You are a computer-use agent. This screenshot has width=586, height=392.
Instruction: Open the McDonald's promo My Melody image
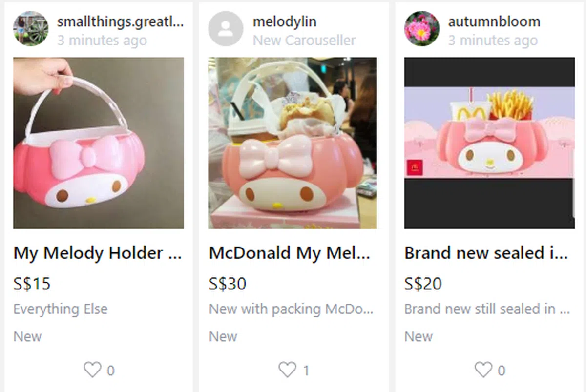point(489,143)
